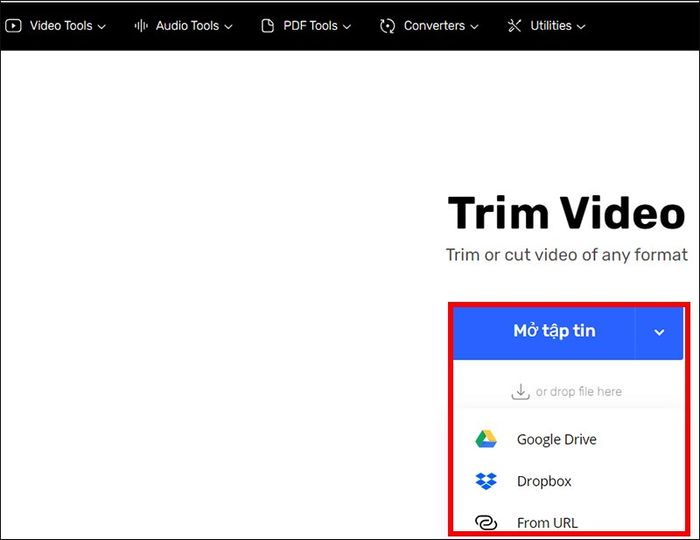The height and width of the screenshot is (540, 700).
Task: Toggle the dropdown arrow beside Mở tập tin
Action: [x=659, y=332]
